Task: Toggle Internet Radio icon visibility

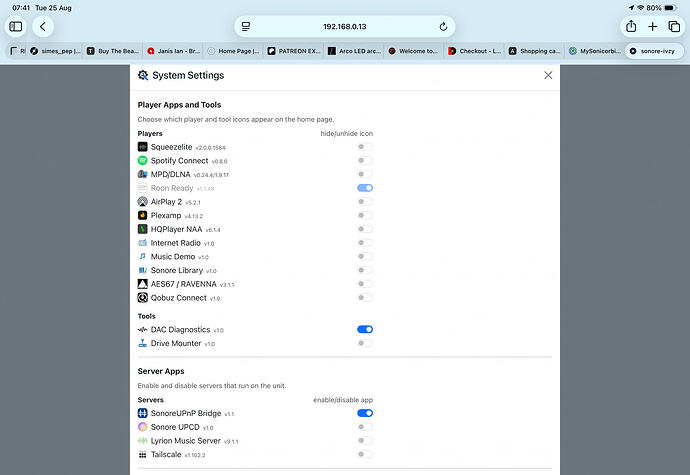Action: click(365, 243)
